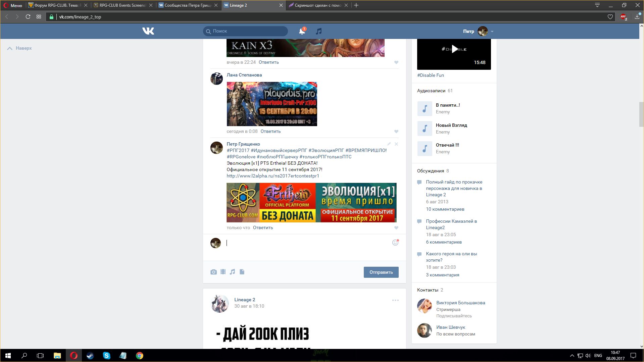Open post options three-dot menu
This screenshot has width=644, height=362.
tap(395, 300)
